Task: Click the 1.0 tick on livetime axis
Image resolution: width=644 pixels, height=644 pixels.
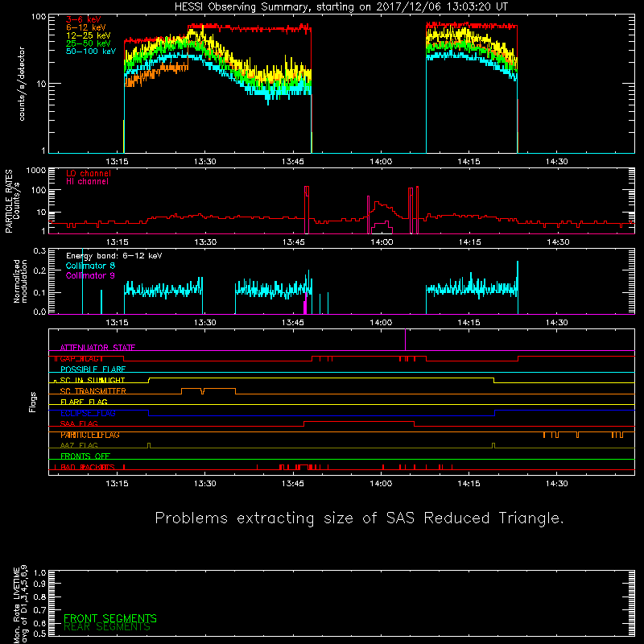Action: coord(39,573)
